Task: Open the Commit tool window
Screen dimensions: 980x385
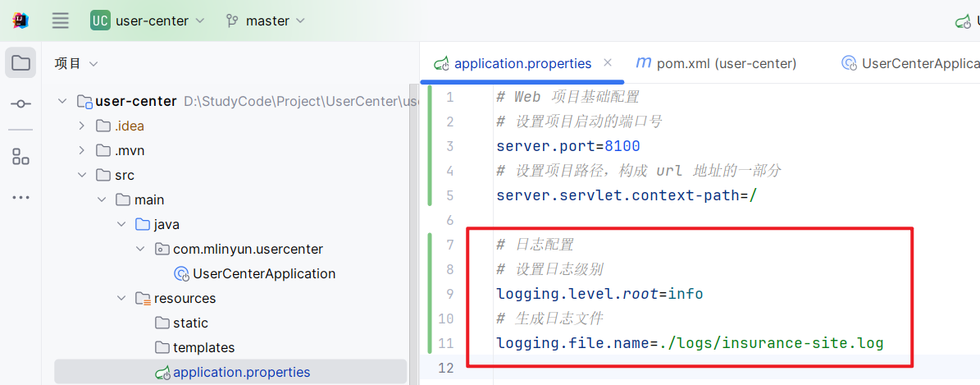Action: 21,104
